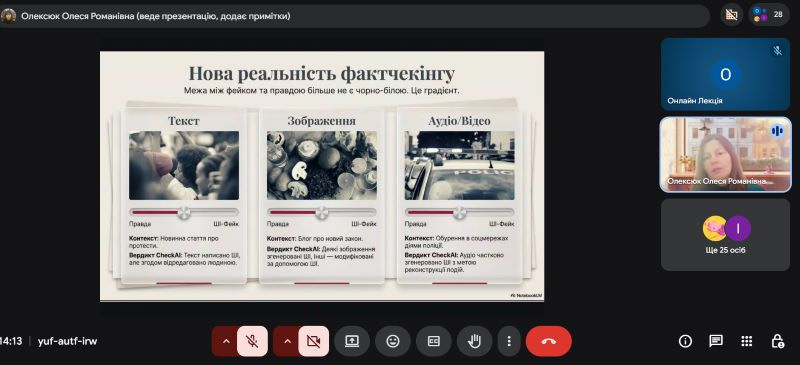
Task: Select the Онлайн Лекція participant tile
Action: pyautogui.click(x=725, y=74)
